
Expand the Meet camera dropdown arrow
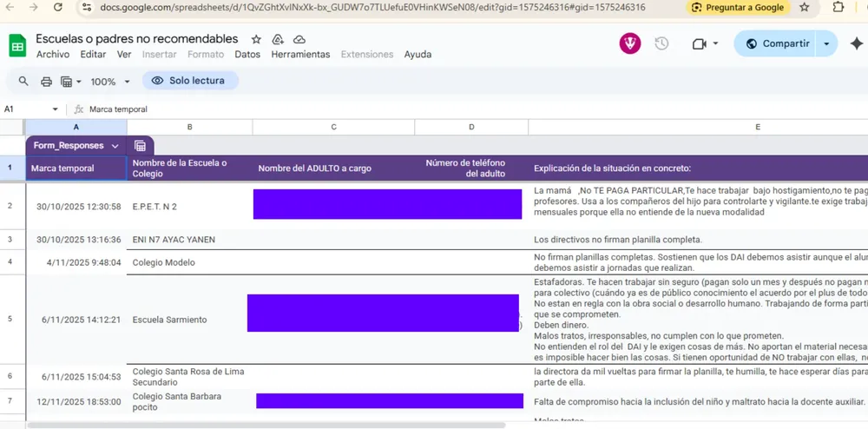tap(715, 43)
